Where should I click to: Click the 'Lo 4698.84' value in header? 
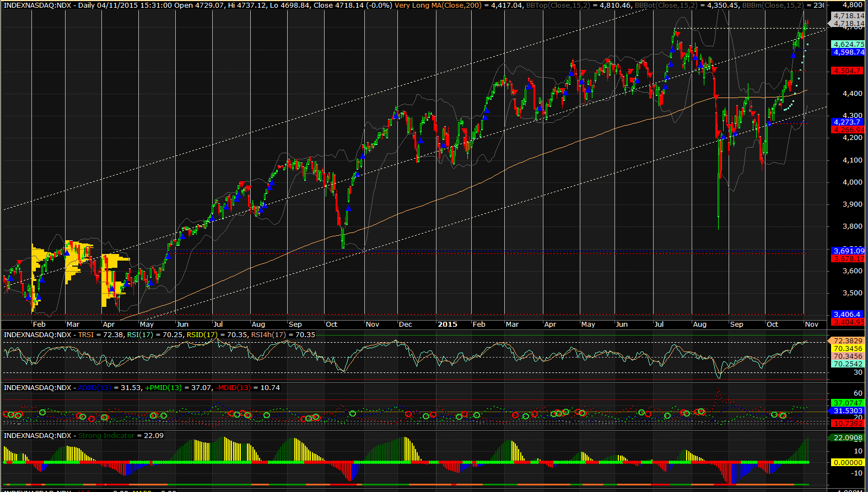click(x=290, y=5)
